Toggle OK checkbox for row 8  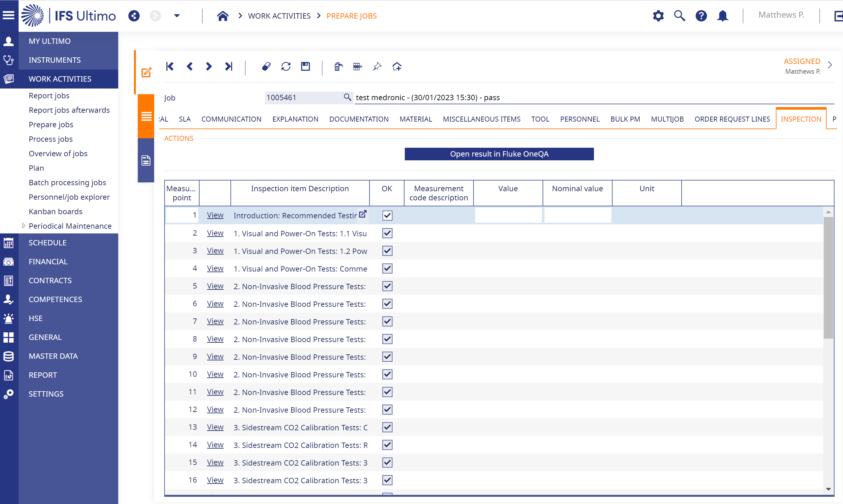coord(387,339)
